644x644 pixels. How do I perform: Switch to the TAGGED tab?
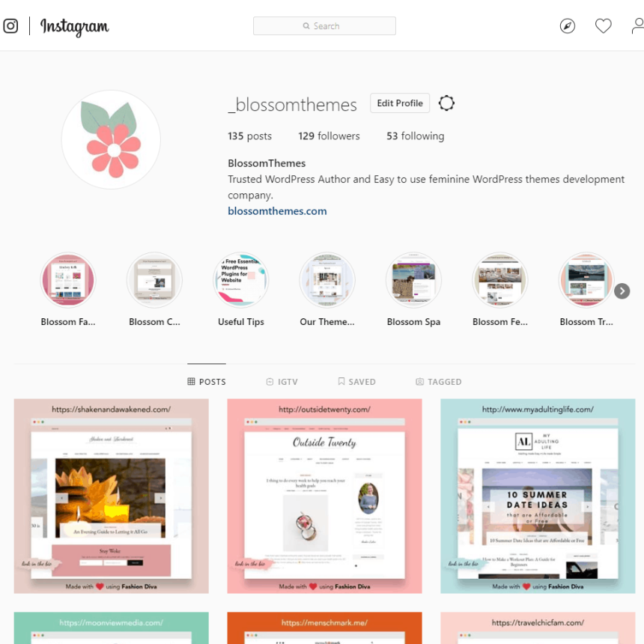(x=439, y=382)
